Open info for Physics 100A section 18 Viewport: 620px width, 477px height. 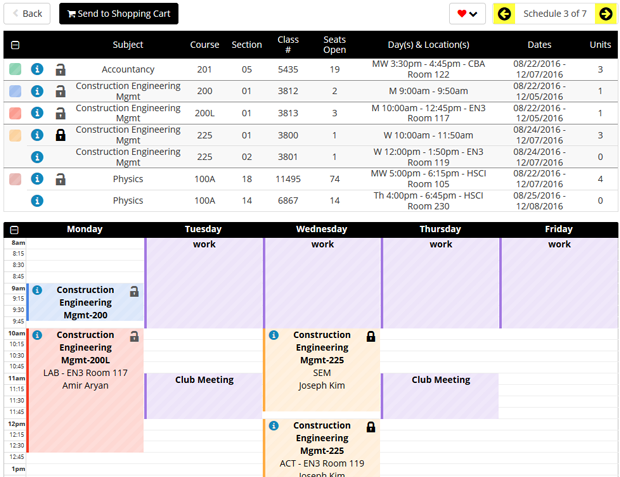pyautogui.click(x=37, y=179)
